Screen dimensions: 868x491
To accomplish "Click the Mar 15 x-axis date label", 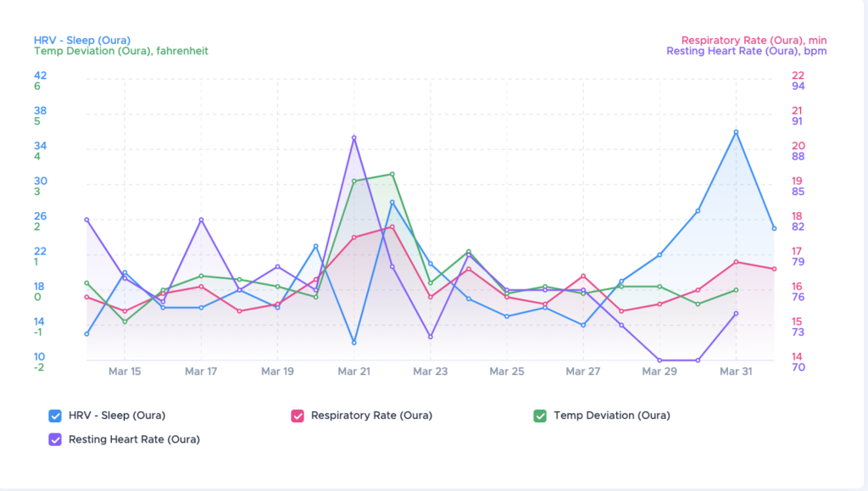I will 125,371.
